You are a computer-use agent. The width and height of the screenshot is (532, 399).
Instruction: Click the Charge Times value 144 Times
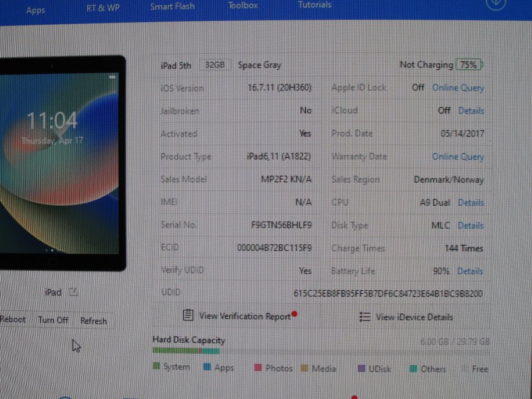pos(464,248)
